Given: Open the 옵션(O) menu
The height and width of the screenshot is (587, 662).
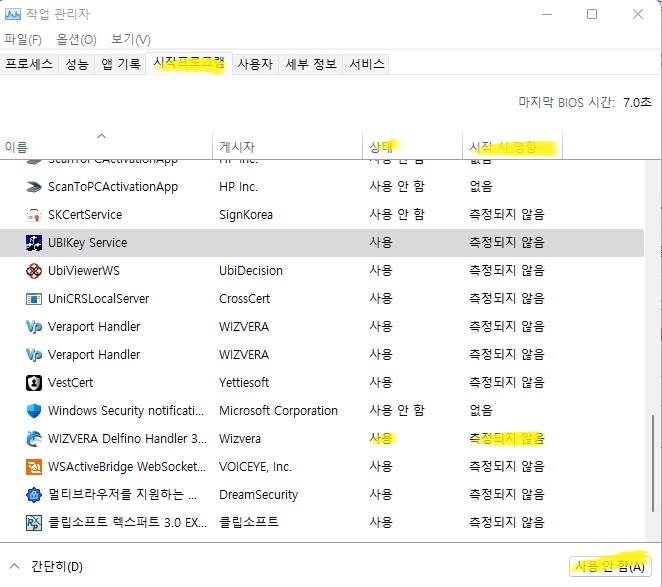Looking at the screenshot, I should click(76, 40).
